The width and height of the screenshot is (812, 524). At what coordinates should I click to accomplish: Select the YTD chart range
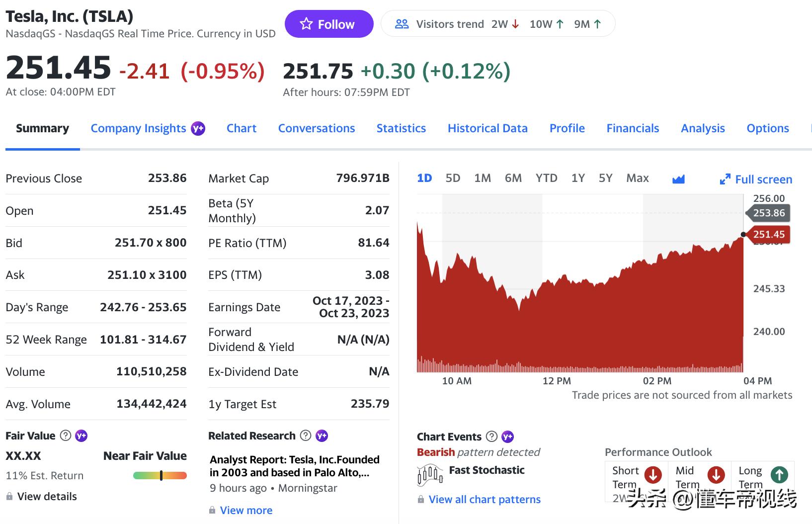coord(547,178)
